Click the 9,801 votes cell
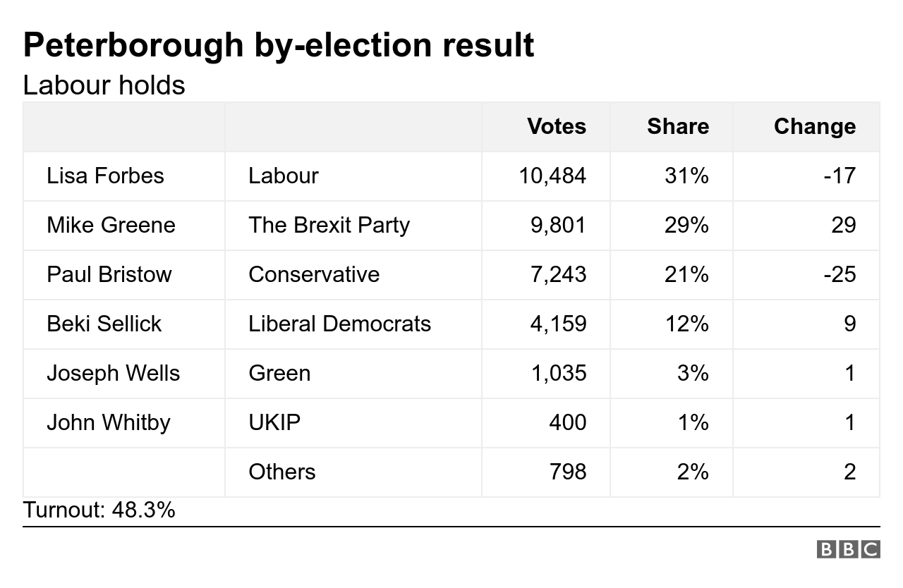 (x=558, y=225)
